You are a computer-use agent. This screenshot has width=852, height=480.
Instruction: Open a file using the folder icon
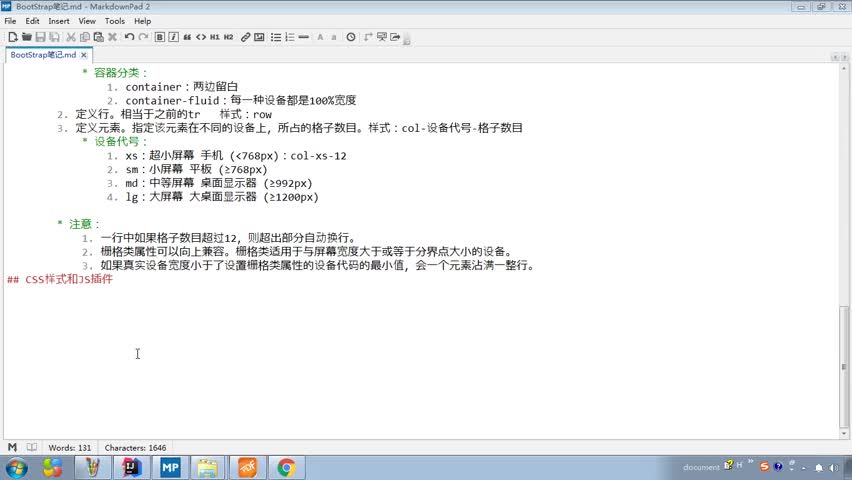(x=26, y=37)
